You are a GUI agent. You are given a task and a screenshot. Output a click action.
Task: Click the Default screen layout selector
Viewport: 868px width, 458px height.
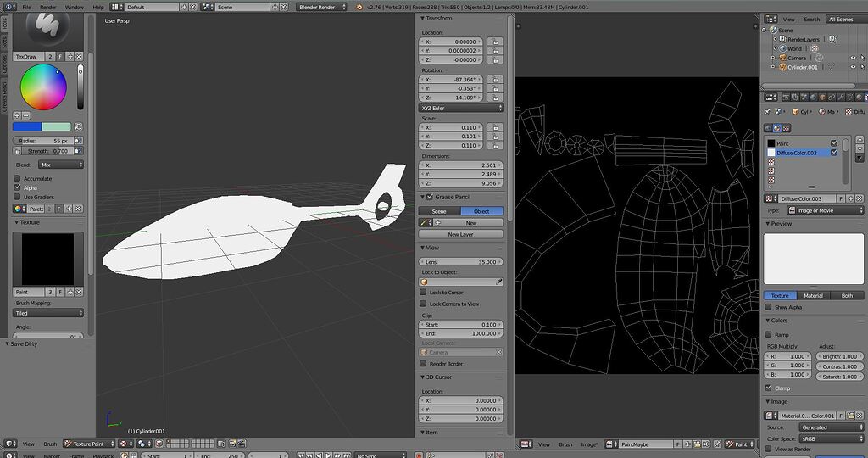(x=152, y=7)
